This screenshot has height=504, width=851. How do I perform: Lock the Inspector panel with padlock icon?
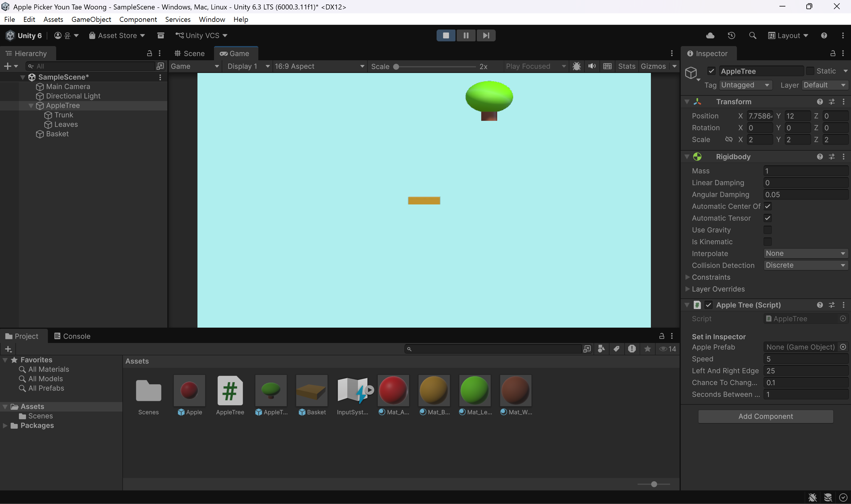point(833,53)
